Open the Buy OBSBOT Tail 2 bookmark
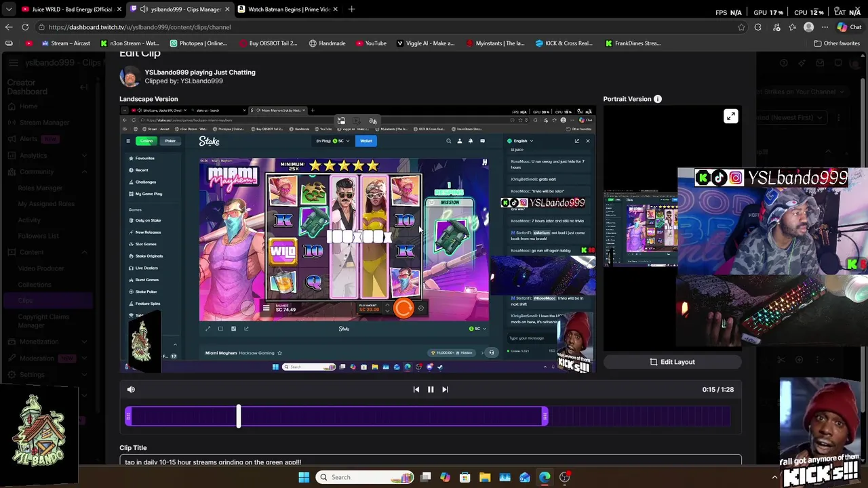 click(269, 43)
